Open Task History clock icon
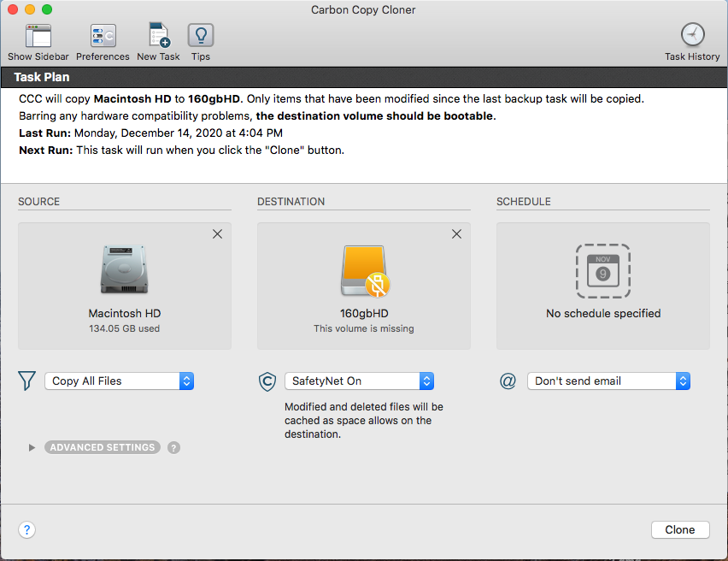 692,35
